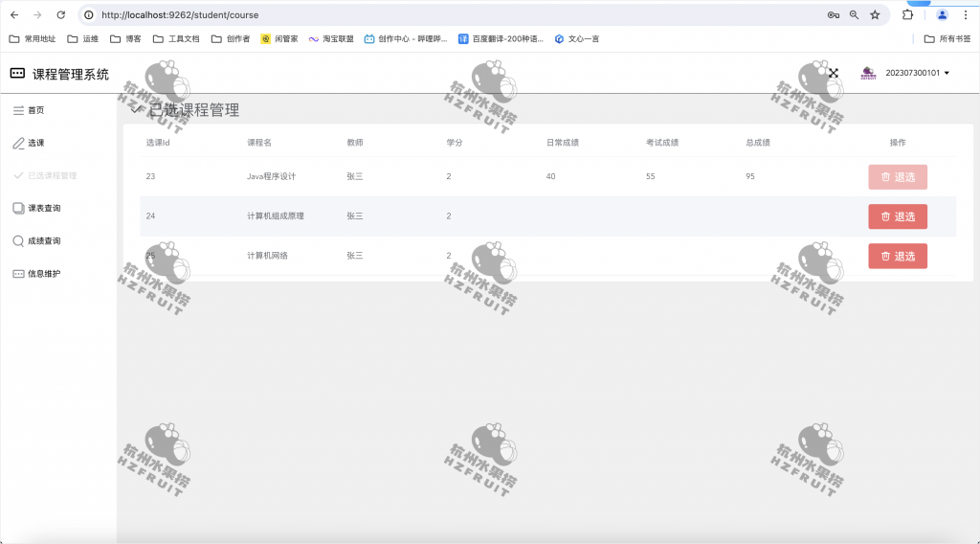
Task: Open the Chrome three-dot menu
Action: (x=965, y=15)
